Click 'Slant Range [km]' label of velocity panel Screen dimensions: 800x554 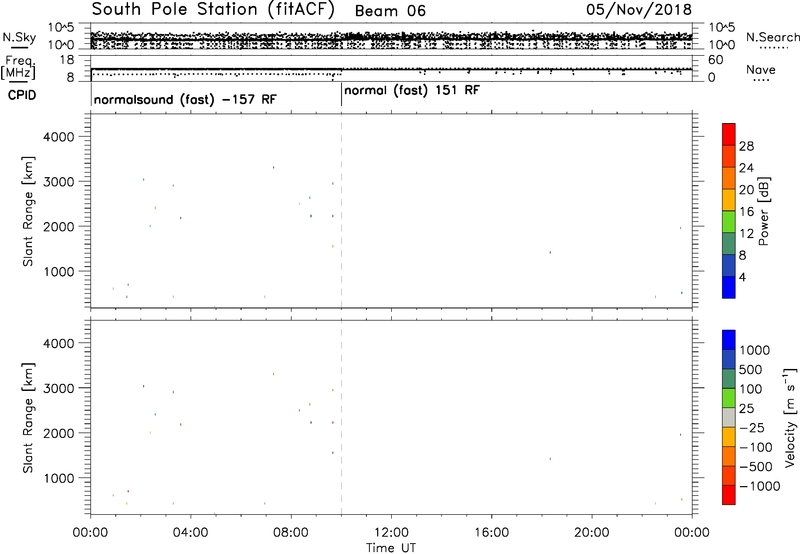(x=28, y=418)
